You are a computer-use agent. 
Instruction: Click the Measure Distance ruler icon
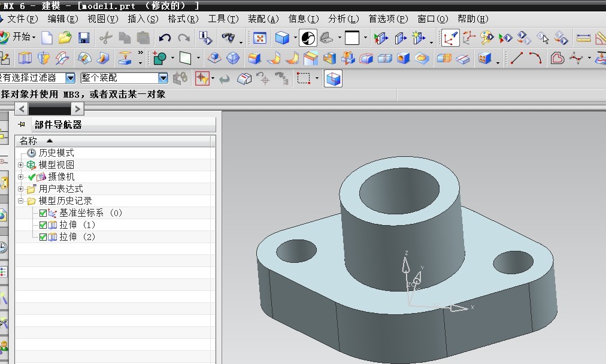[583, 38]
